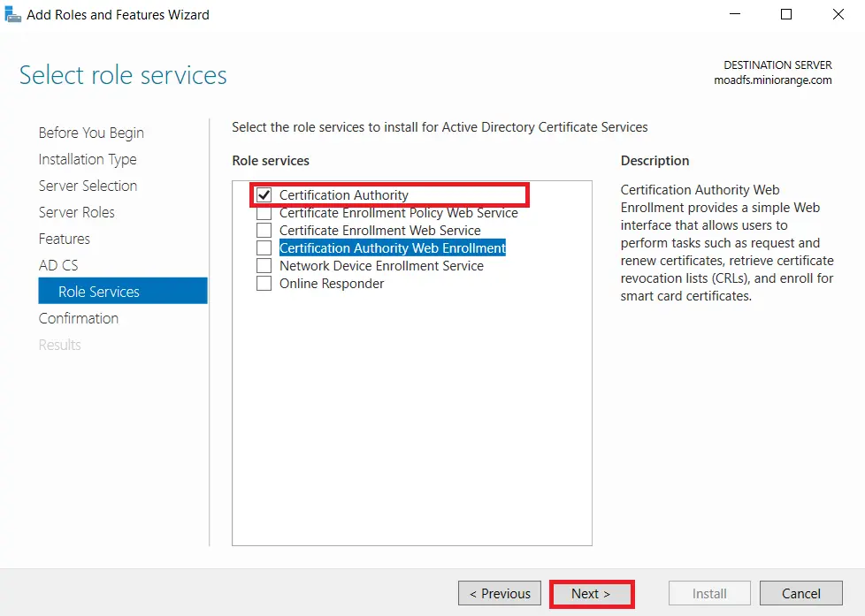
Task: Select the highlighted Certification Authority Web Enrollment text
Action: coord(393,248)
